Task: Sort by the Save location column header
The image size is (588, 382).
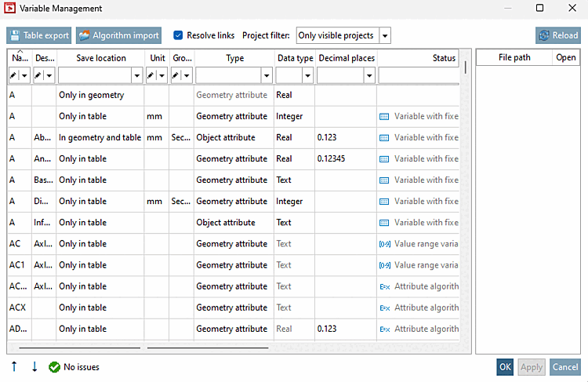Action: pyautogui.click(x=101, y=58)
